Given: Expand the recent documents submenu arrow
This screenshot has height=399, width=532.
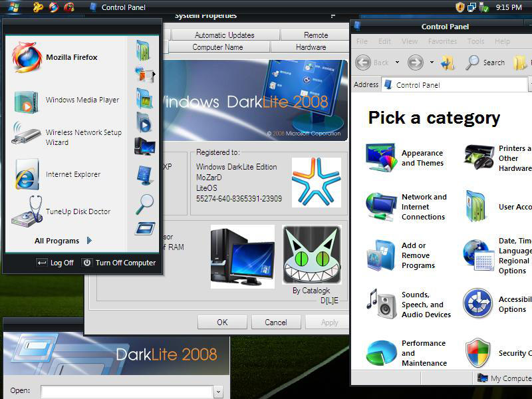Looking at the screenshot, I should (x=154, y=74).
